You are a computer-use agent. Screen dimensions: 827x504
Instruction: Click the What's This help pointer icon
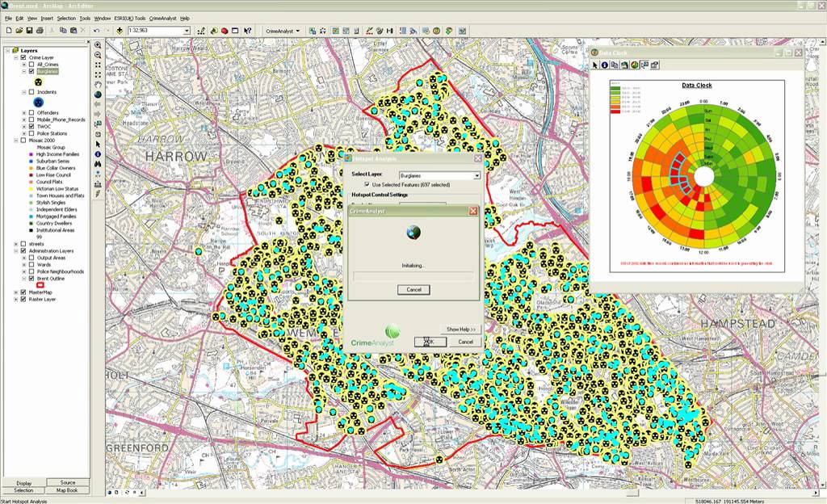pyautogui.click(x=247, y=31)
